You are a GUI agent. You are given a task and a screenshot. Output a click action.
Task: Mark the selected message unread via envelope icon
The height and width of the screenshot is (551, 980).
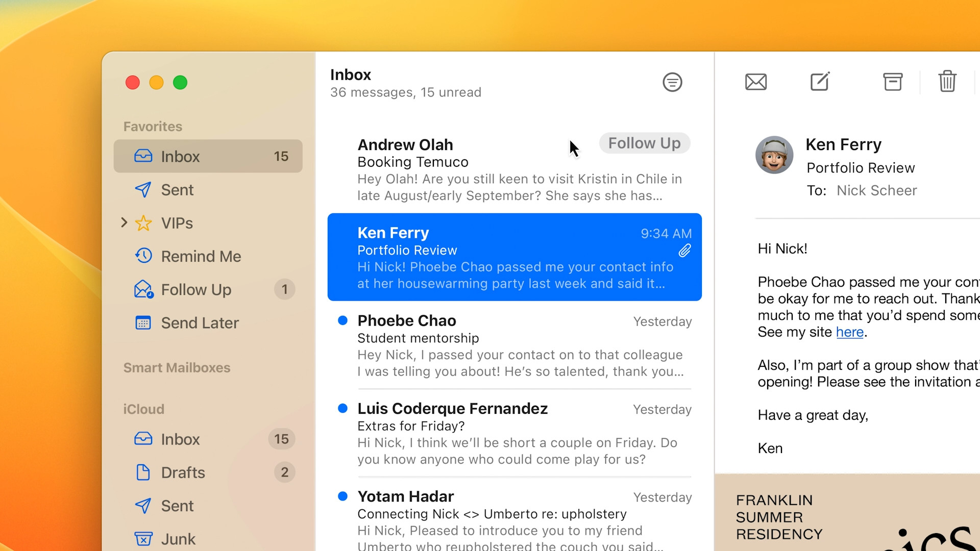point(756,82)
